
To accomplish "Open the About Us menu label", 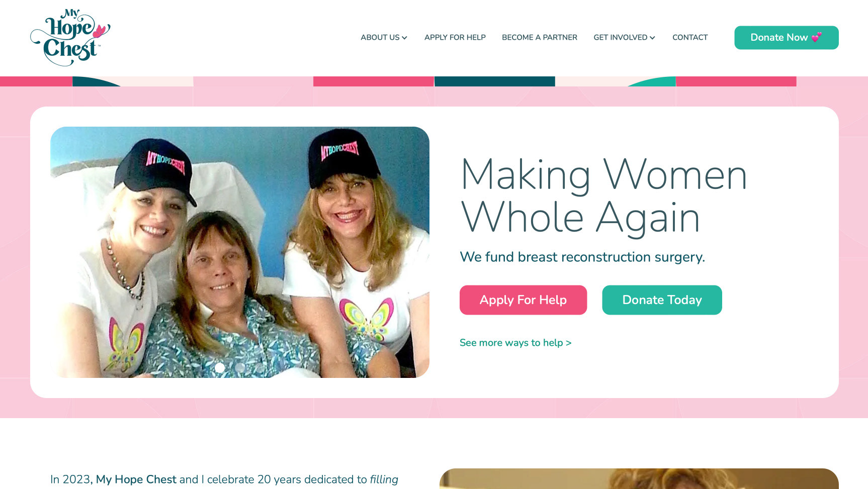I will click(x=380, y=37).
